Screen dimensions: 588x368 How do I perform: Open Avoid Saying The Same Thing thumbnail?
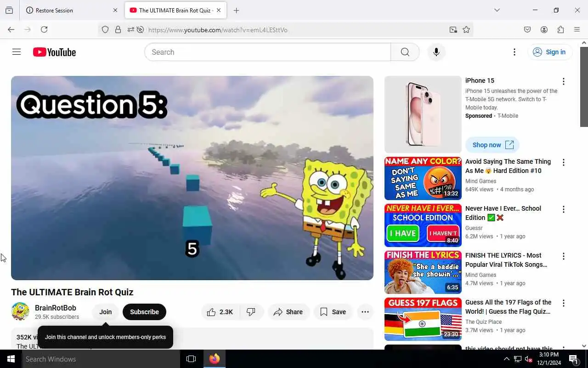[423, 178]
